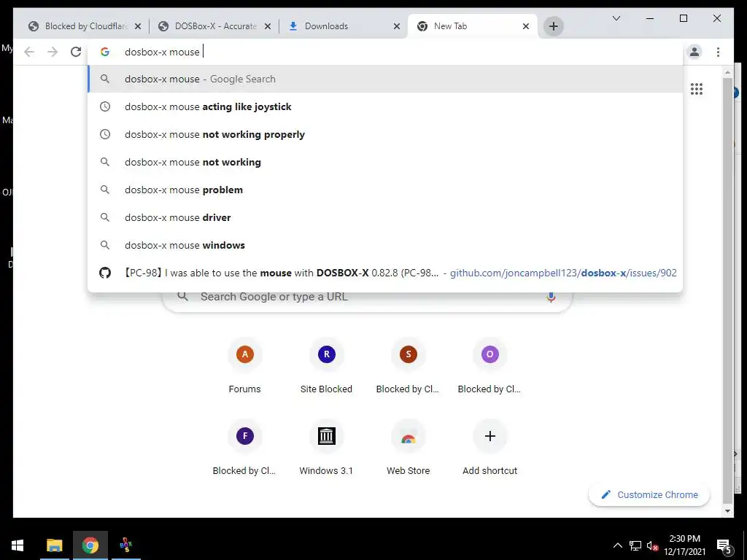The image size is (747, 560).
Task: Click the Add shortcut plus icon
Action: (489, 436)
